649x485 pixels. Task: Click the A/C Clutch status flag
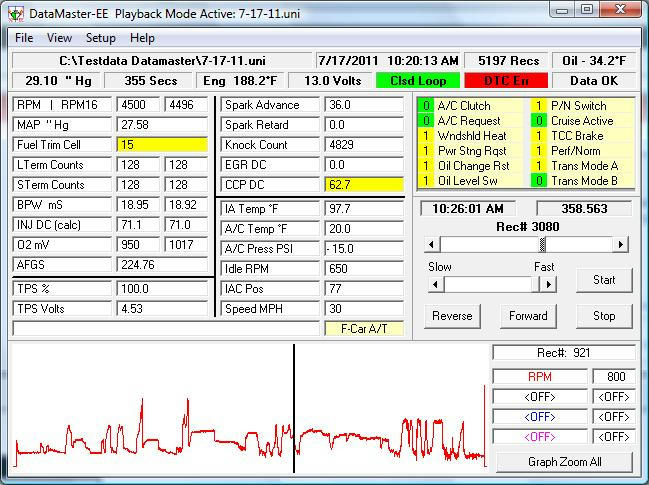426,105
